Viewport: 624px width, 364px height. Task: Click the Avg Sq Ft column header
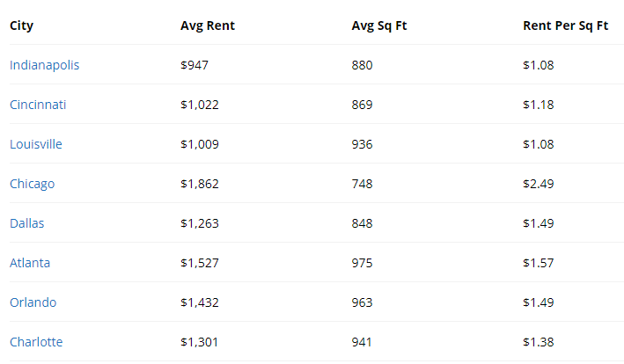click(379, 25)
